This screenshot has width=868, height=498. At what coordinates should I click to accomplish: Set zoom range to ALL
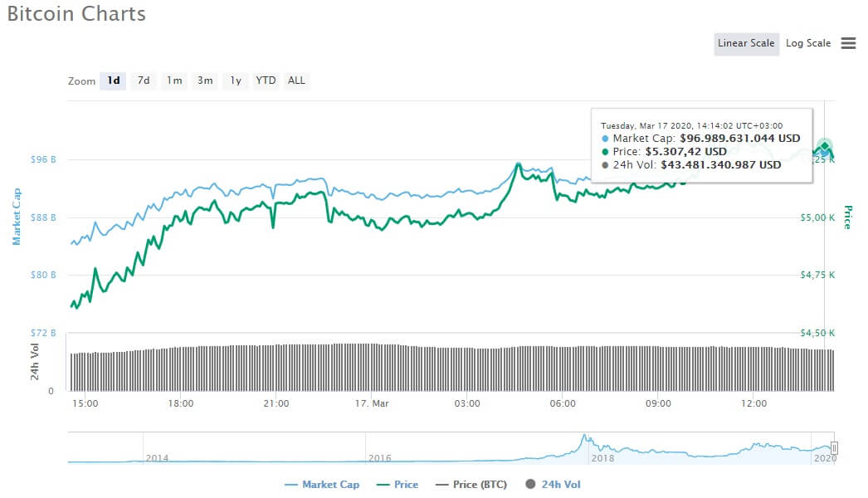pyautogui.click(x=297, y=81)
